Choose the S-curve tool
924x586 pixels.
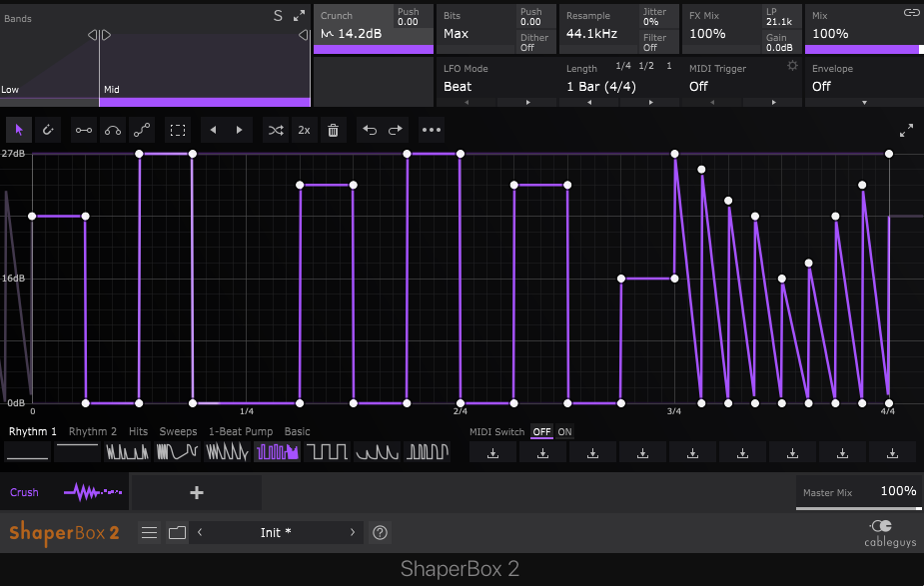pyautogui.click(x=142, y=130)
